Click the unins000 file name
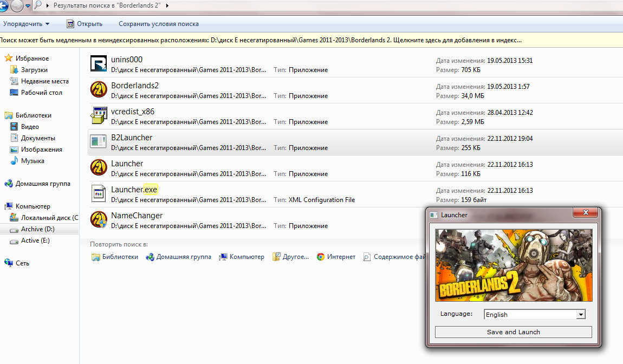This screenshot has width=623, height=364. (127, 59)
